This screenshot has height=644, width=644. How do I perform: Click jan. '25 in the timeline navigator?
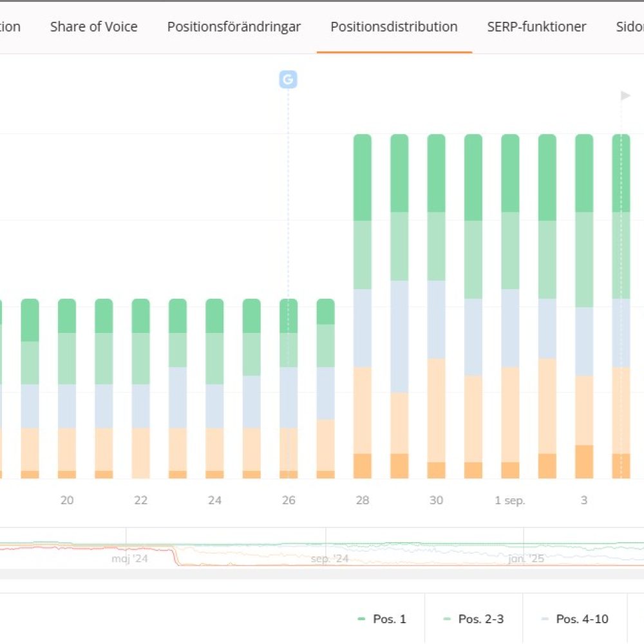(x=526, y=558)
